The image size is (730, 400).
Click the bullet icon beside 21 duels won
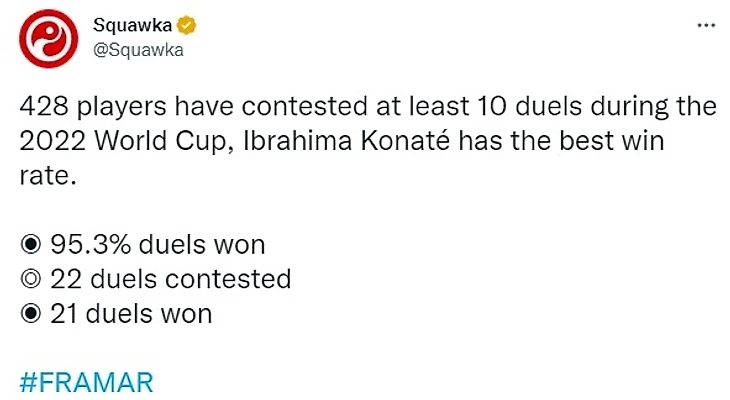(x=30, y=313)
